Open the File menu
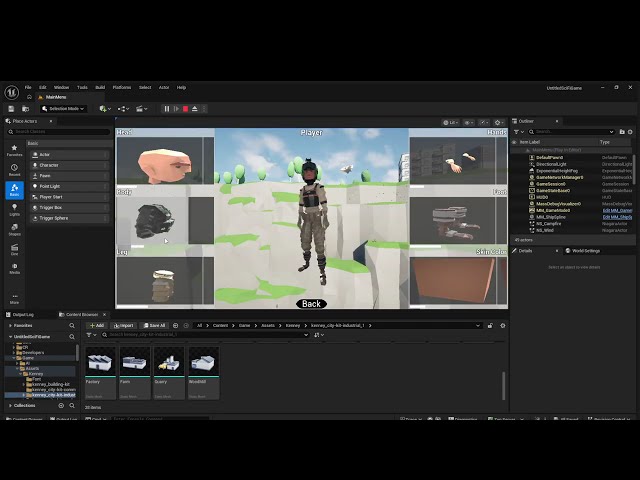Screen dimensions: 640x480 click(28, 87)
